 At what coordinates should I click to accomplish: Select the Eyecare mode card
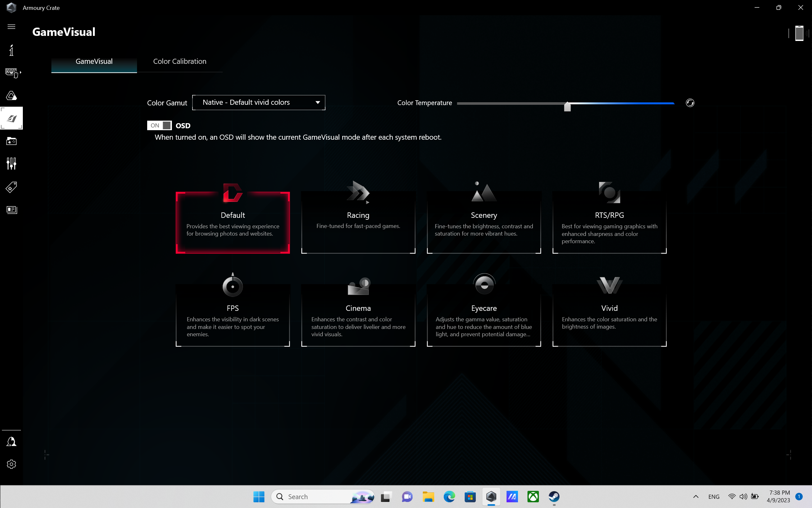coord(483,315)
